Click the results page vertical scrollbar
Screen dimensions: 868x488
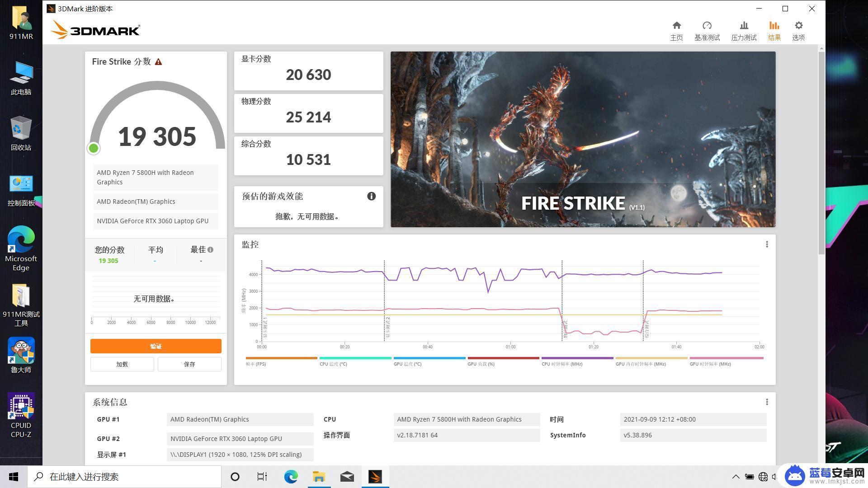pos(821,154)
